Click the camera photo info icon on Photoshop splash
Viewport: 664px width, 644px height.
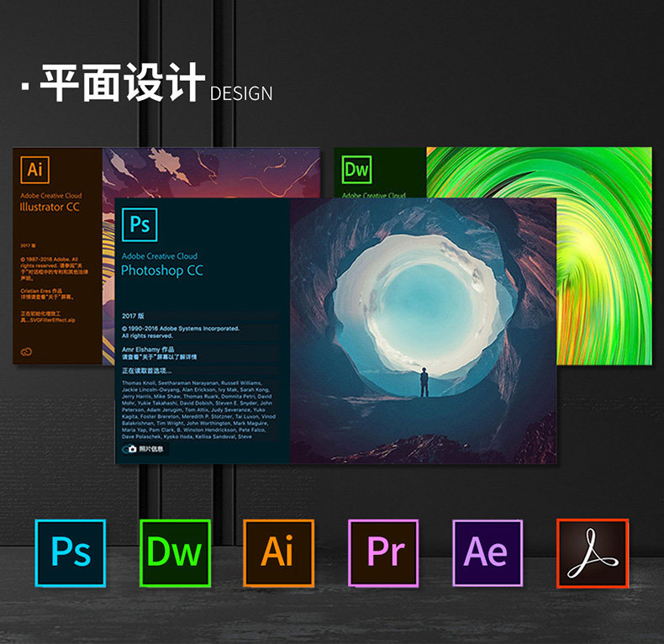(x=132, y=449)
